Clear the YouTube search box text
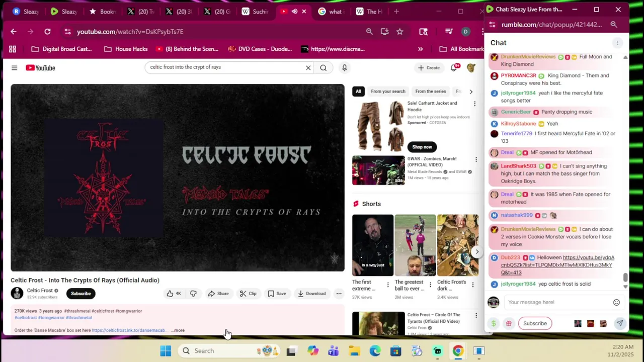 tap(308, 68)
